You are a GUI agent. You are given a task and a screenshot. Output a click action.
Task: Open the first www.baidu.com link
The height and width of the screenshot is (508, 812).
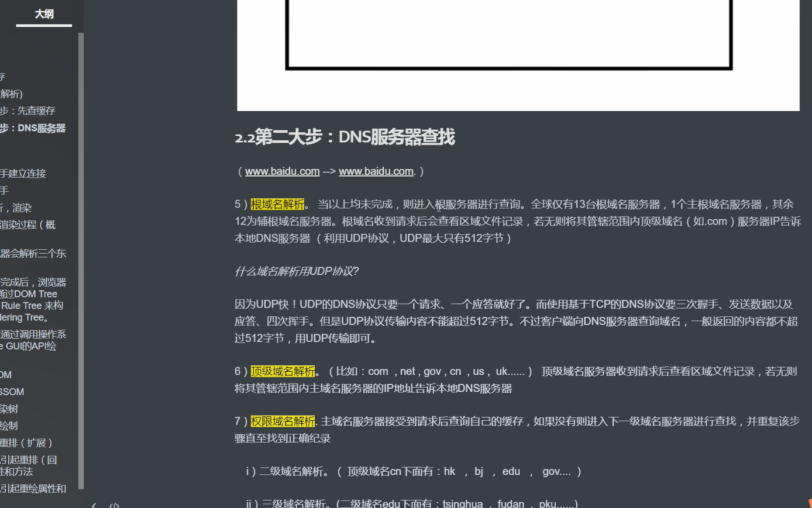[x=282, y=171]
